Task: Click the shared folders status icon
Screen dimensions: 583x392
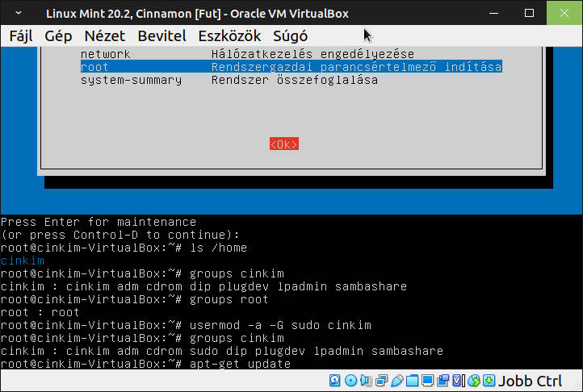Action: click(x=413, y=381)
